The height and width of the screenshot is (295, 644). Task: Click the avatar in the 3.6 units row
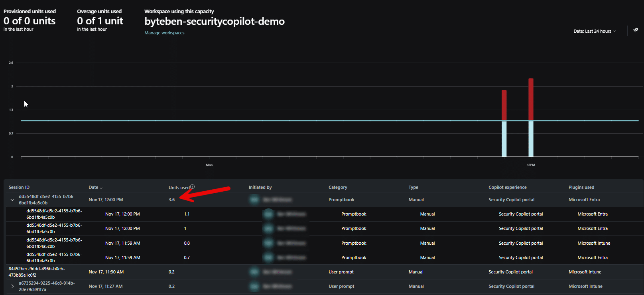coord(254,200)
